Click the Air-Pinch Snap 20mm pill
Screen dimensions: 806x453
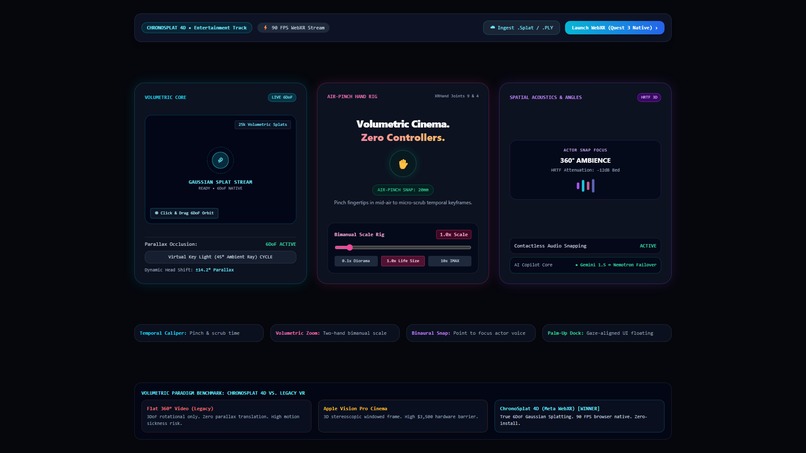pos(403,190)
